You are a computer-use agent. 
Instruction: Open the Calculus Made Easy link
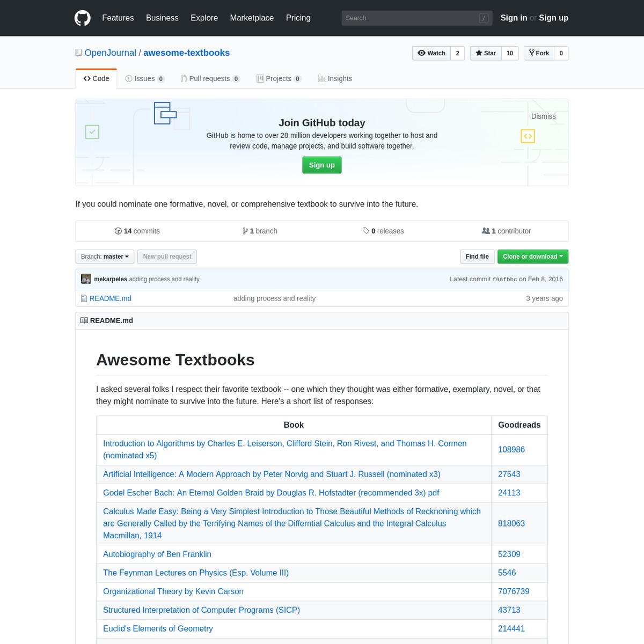click(292, 524)
